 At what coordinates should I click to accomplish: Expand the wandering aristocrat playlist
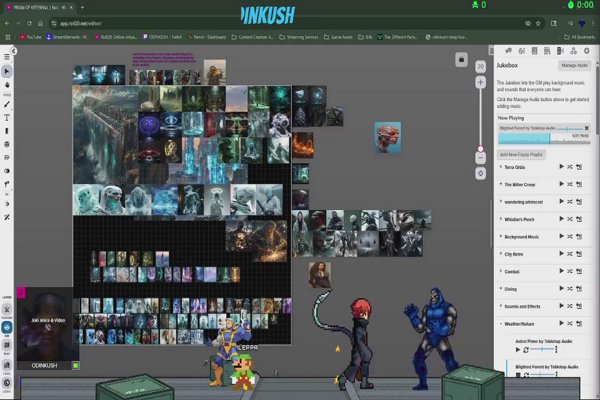501,202
